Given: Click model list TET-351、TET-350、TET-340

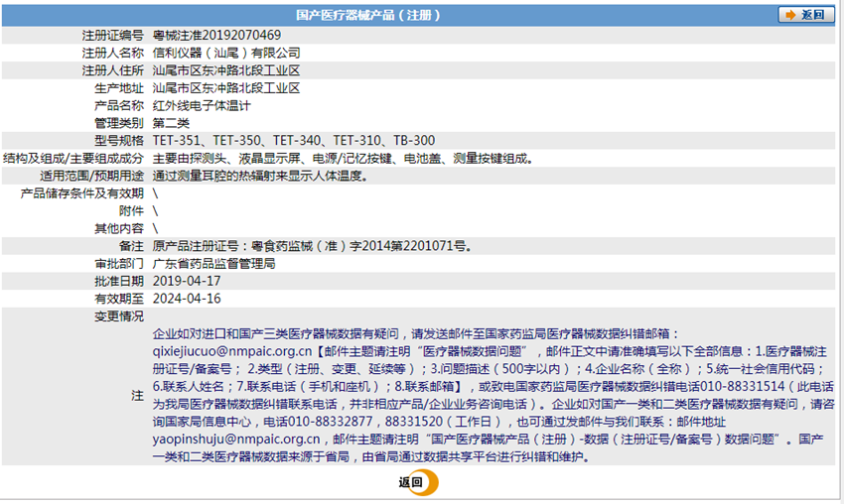Looking at the screenshot, I should click(237, 141).
